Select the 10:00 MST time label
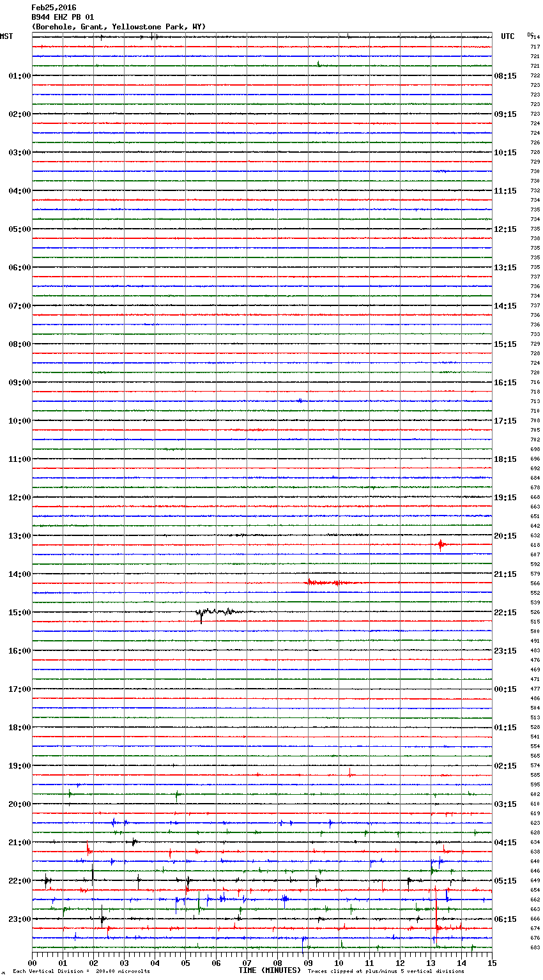This screenshot has height=980, width=543. [20, 421]
